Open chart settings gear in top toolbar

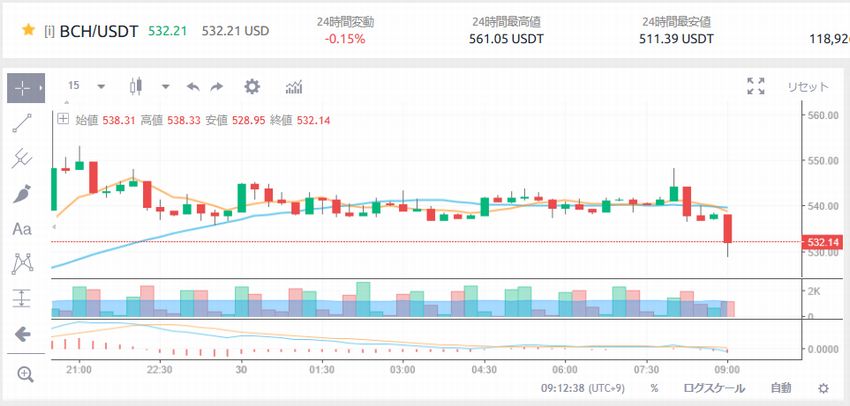(252, 87)
